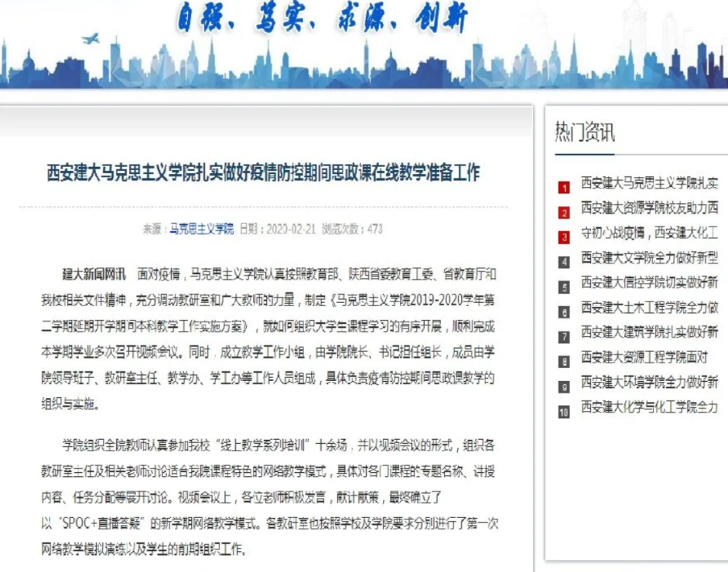Open hot news item 西安建大马克思主义学院扎实
Image resolution: width=728 pixels, height=572 pixels.
coord(649,183)
